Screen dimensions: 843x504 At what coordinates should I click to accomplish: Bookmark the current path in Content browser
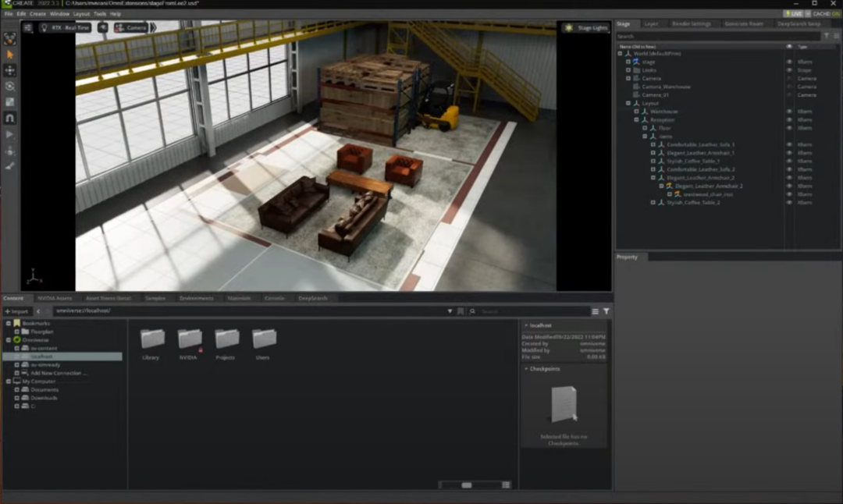461,311
